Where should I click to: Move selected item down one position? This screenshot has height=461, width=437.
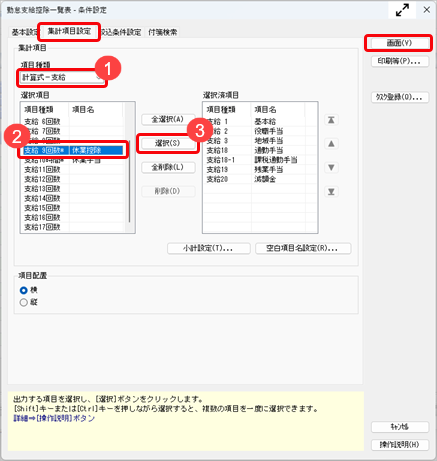[x=331, y=167]
